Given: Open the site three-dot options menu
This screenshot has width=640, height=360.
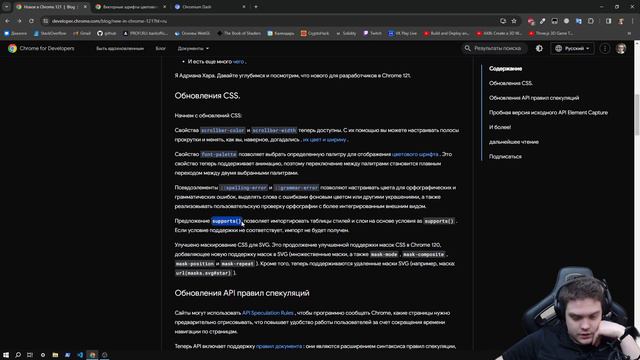Looking at the screenshot, I should [604, 48].
